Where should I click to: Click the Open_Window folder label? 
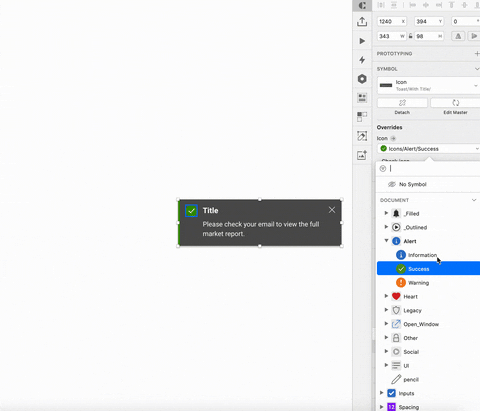pos(421,324)
